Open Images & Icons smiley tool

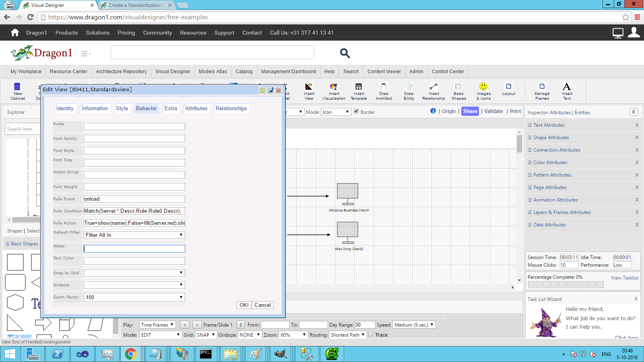pos(483,91)
